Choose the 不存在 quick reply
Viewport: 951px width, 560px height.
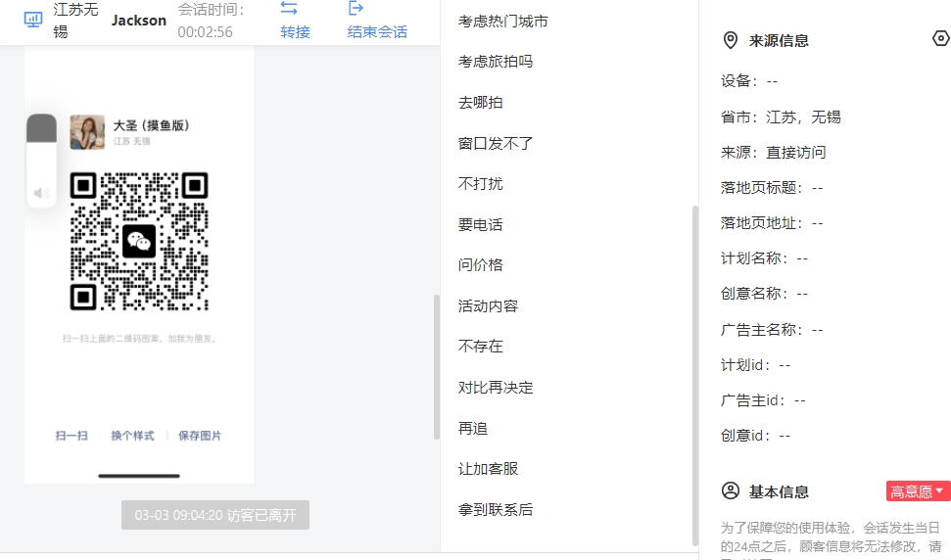(x=480, y=346)
